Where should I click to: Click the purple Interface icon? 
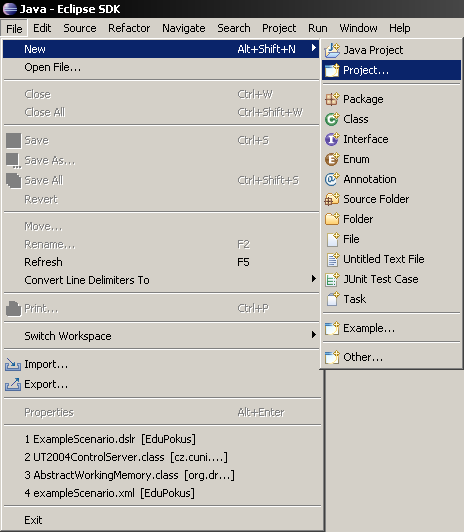332,139
